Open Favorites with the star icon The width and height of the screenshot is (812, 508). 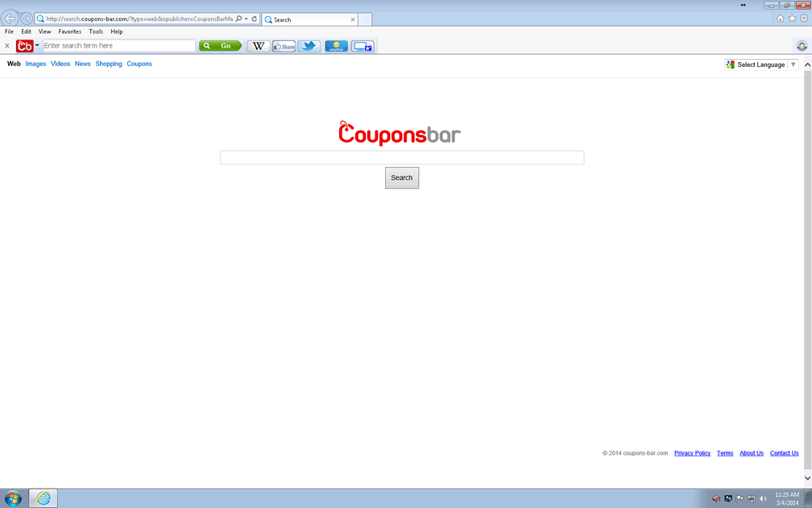point(792,16)
